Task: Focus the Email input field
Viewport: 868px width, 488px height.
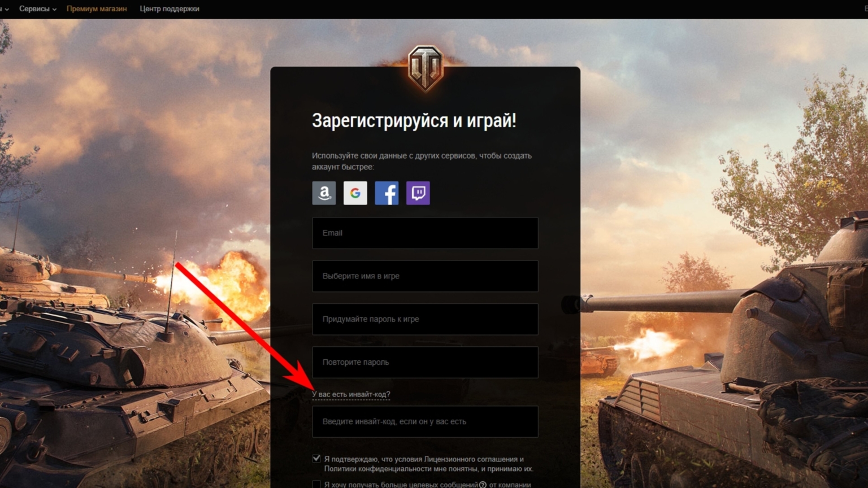Action: 425,233
